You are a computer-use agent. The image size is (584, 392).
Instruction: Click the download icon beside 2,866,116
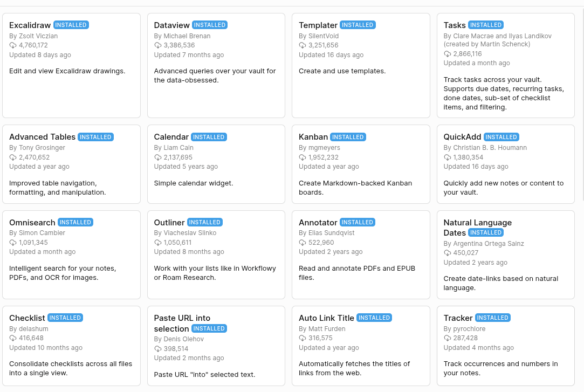[x=448, y=54]
